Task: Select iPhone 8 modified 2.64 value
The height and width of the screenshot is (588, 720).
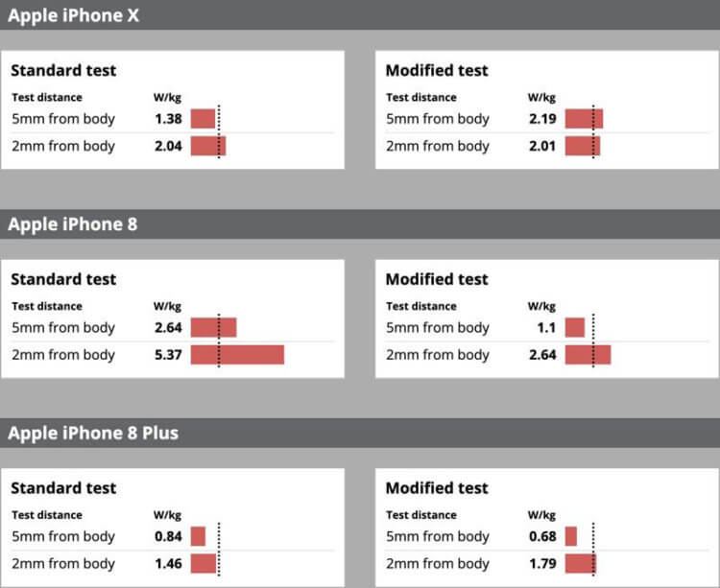Action: [x=542, y=355]
